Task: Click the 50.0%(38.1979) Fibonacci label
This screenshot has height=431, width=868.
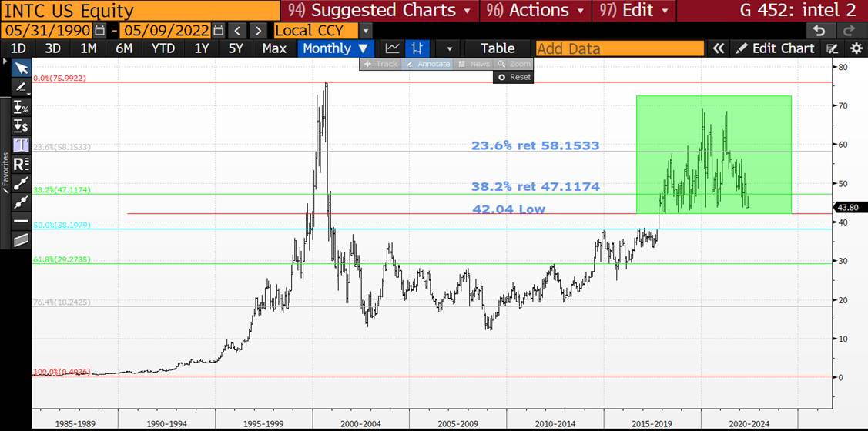Action: pos(62,225)
